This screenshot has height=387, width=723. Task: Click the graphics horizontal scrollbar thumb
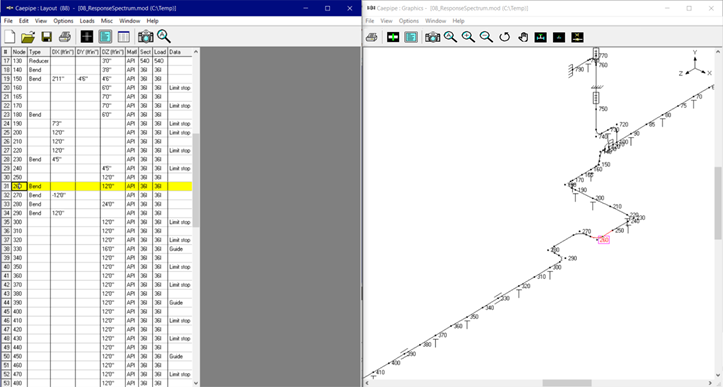tap(567, 383)
